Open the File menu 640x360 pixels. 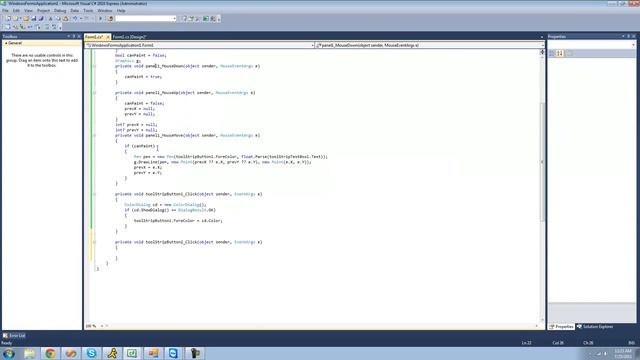click(5, 11)
